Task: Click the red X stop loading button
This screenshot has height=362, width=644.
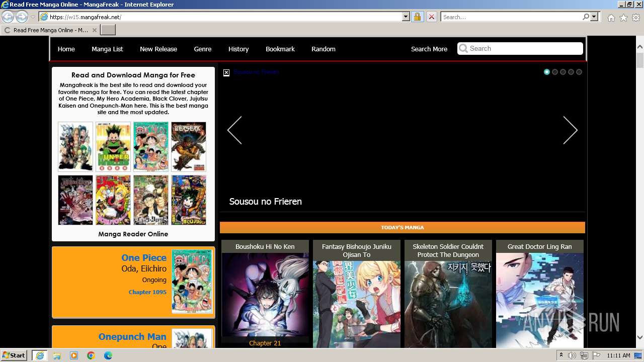Action: tap(431, 17)
